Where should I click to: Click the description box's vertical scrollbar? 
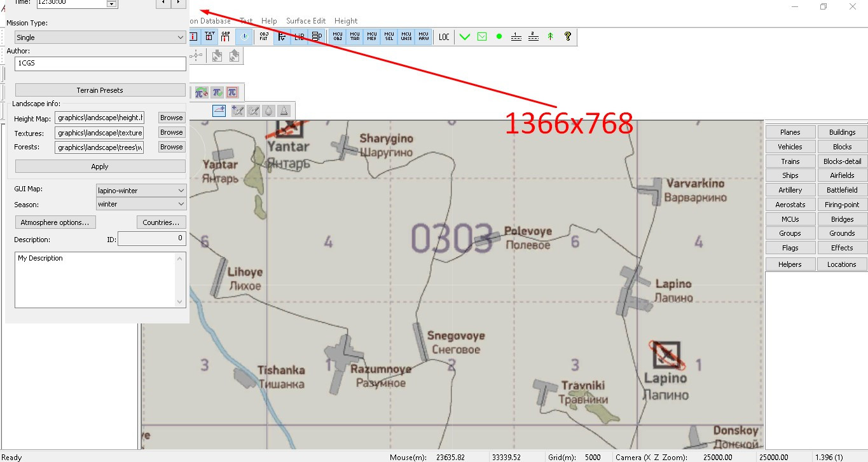[180, 280]
